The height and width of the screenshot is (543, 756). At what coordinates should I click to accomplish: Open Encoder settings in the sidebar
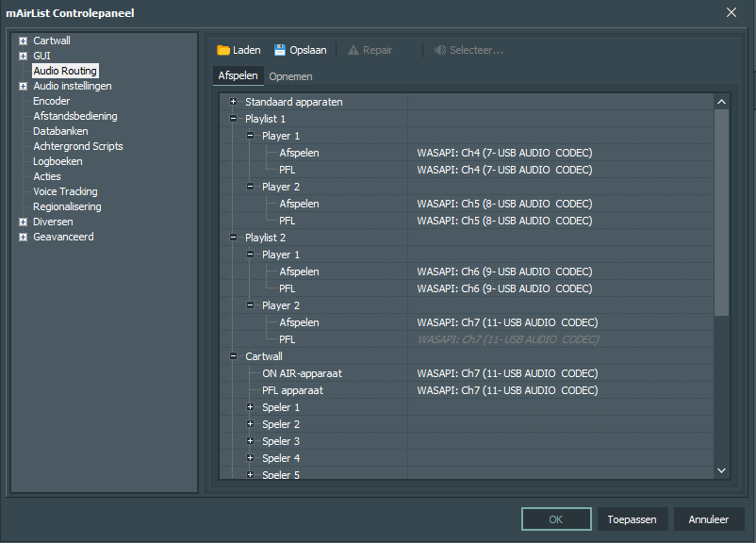pos(52,101)
